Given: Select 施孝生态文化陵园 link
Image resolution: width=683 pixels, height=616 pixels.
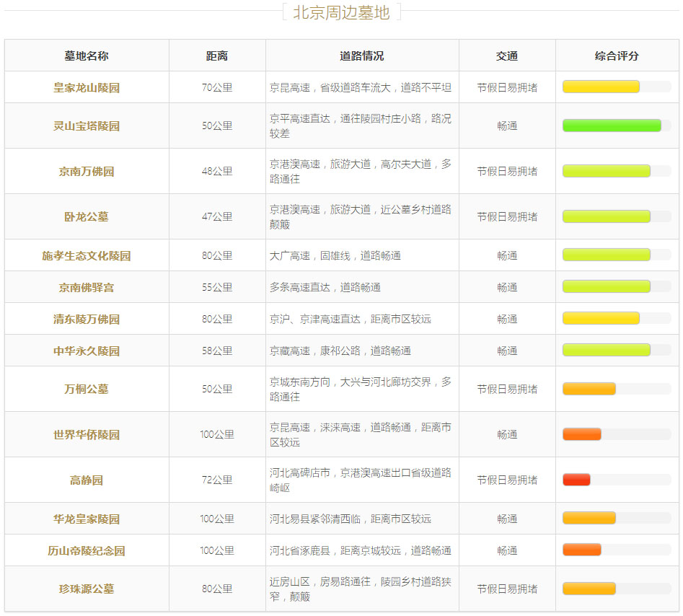Looking at the screenshot, I should point(87,256).
